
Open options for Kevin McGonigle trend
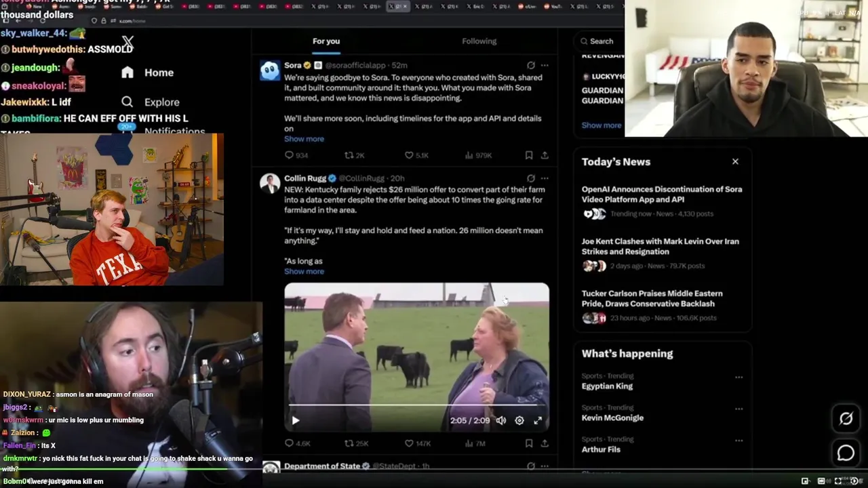739,409
